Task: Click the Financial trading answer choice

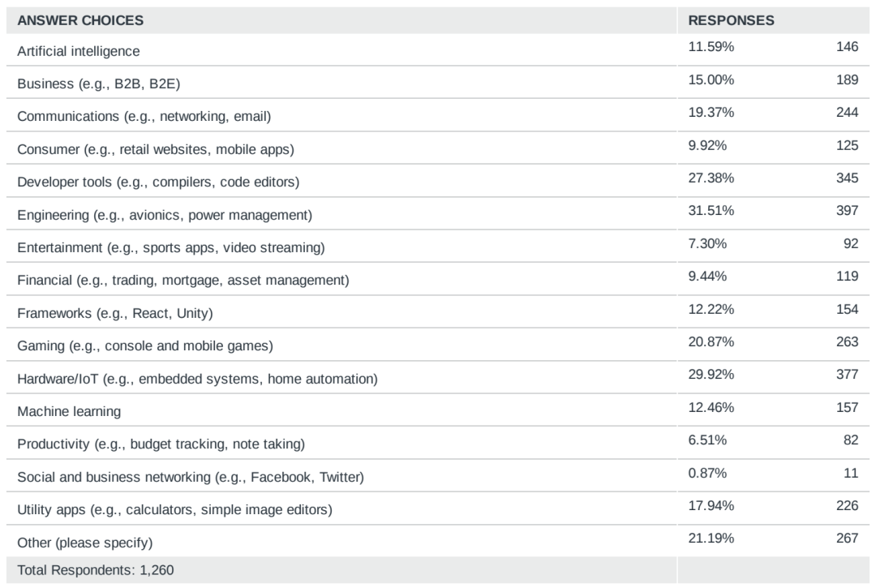Action: click(x=182, y=281)
